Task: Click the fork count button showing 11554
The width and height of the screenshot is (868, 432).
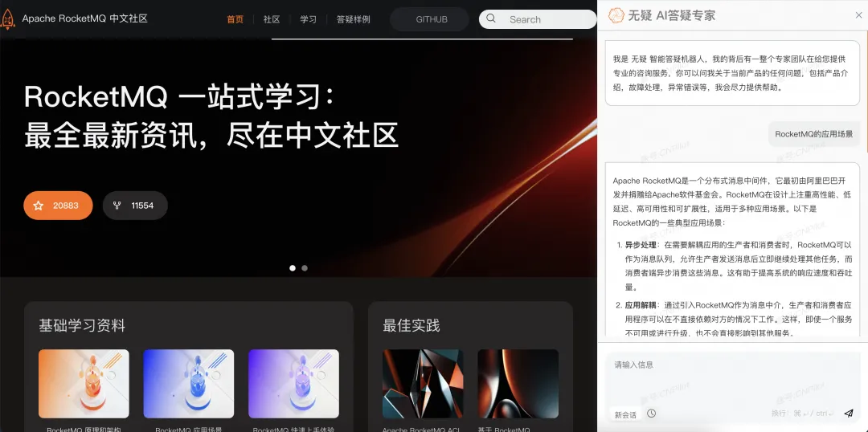Action: point(135,206)
